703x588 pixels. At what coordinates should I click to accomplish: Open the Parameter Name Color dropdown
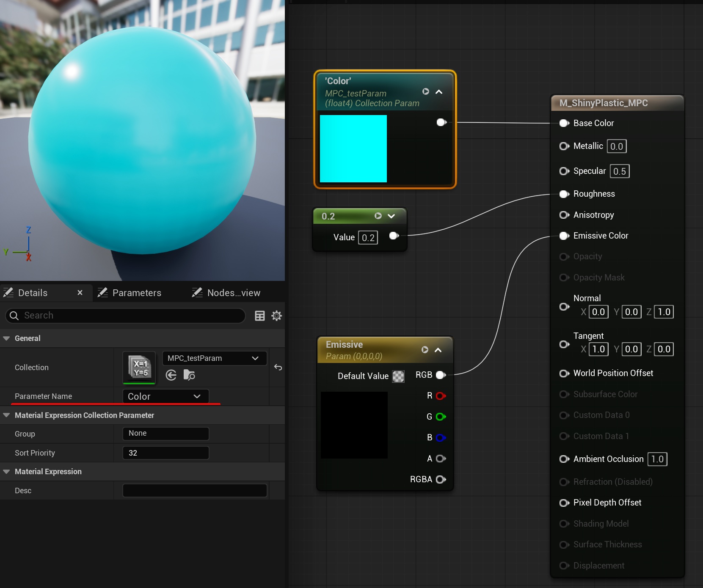165,396
